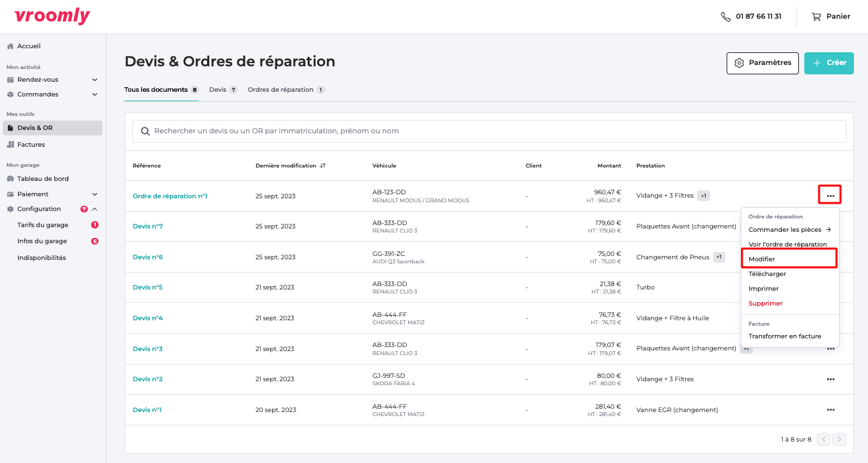
Task: Click the phone icon in header
Action: tap(725, 17)
